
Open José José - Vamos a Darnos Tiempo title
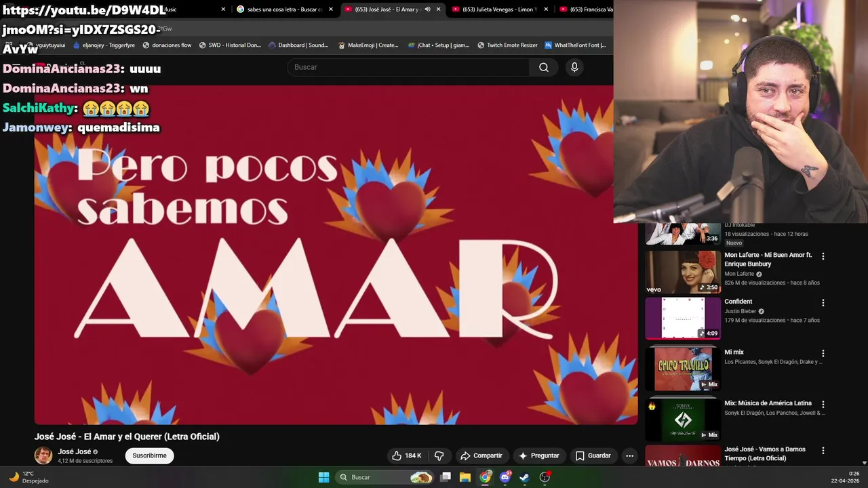coord(765,453)
